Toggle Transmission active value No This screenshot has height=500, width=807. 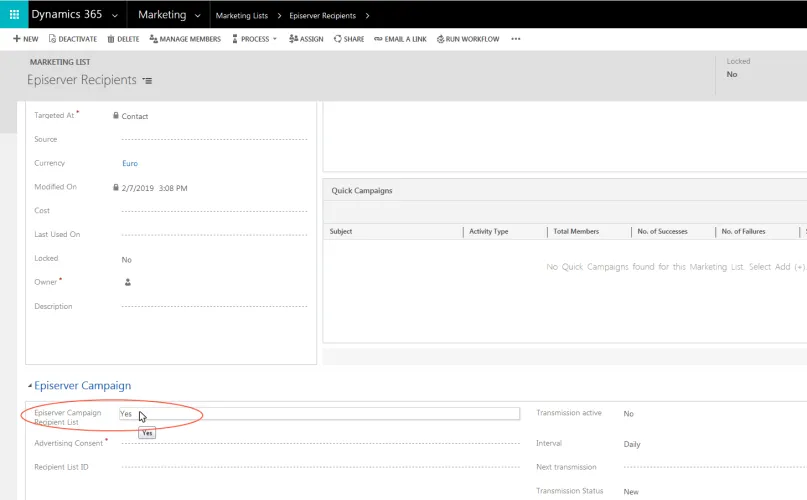(x=628, y=413)
